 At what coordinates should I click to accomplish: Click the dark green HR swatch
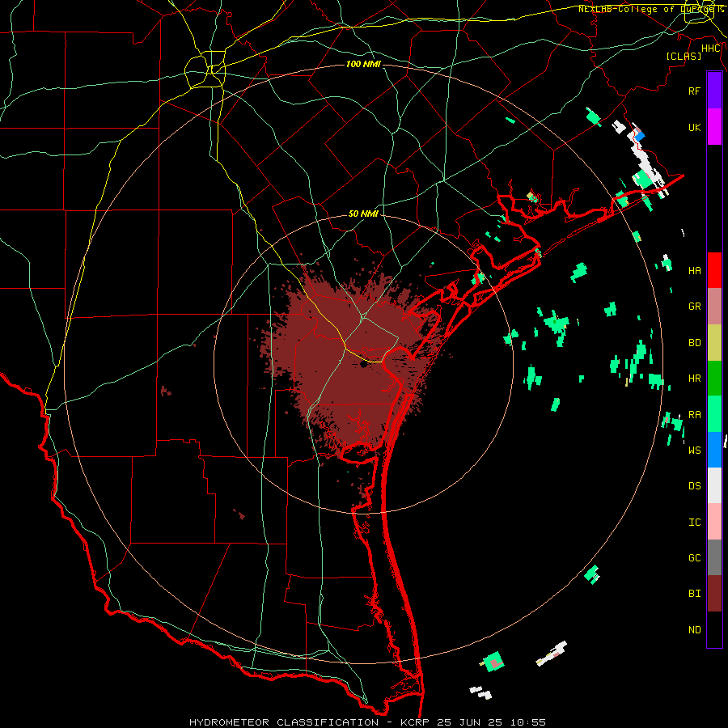click(x=714, y=379)
